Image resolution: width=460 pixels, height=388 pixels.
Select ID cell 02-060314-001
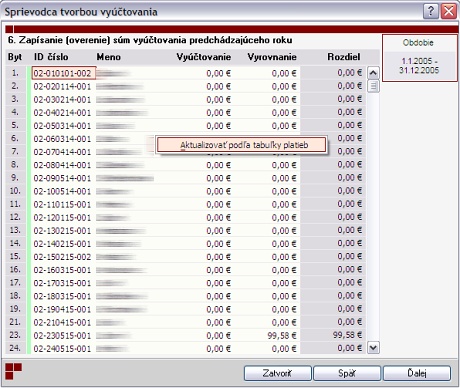(62, 139)
